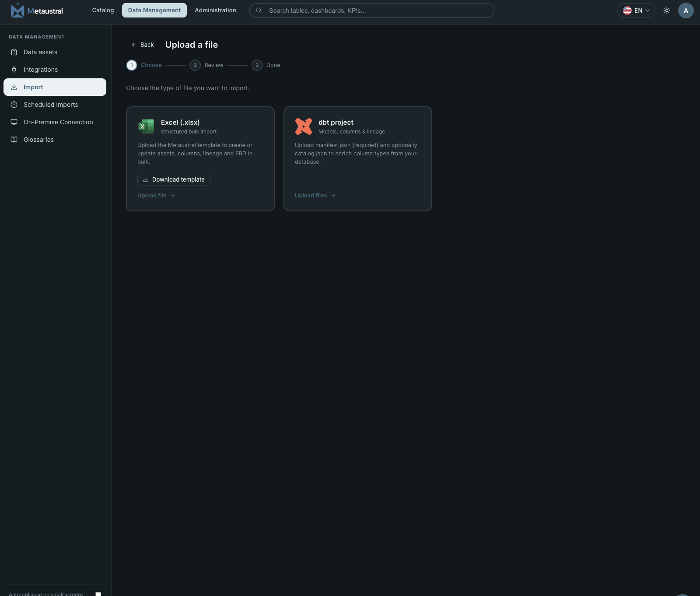Open Scheduled Imports in sidebar
The height and width of the screenshot is (596, 700).
click(55, 105)
